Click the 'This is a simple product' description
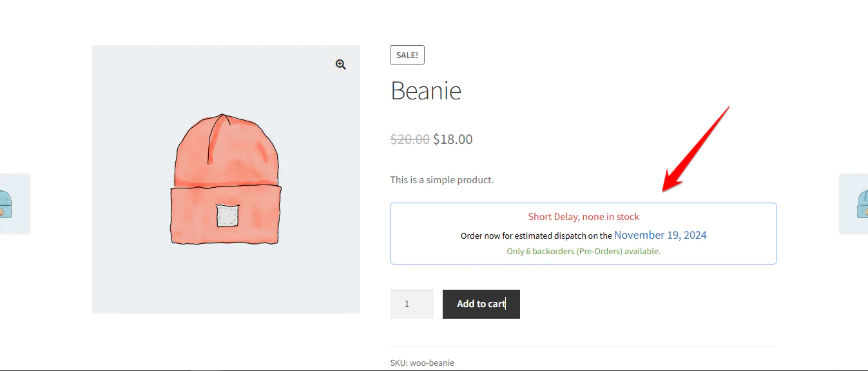Viewport: 868px width, 371px height. point(442,180)
